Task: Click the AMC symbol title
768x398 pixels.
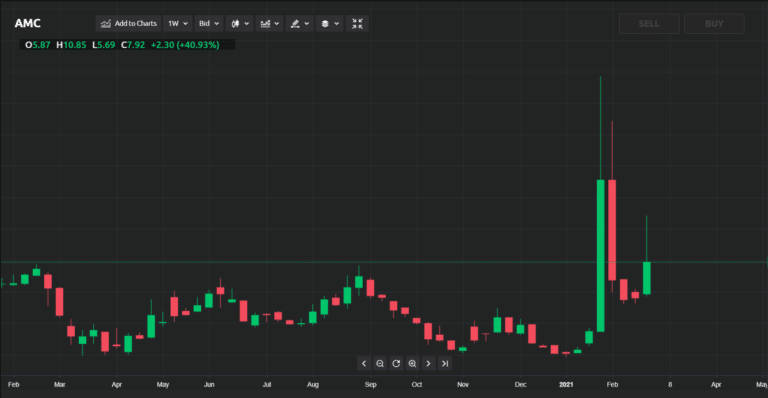Action: 27,23
